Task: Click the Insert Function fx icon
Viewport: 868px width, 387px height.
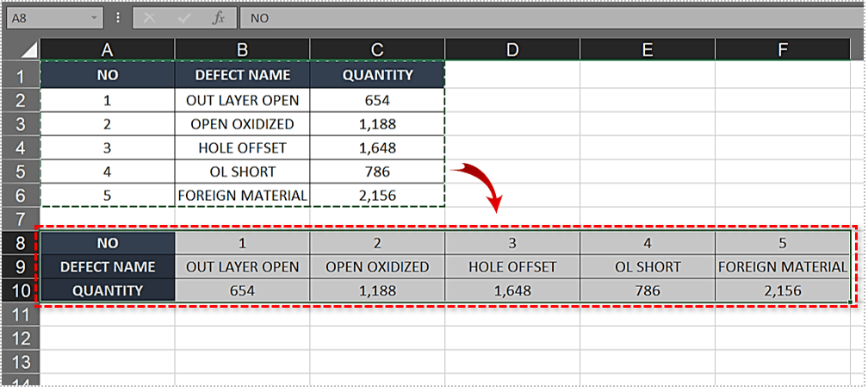Action: point(219,17)
